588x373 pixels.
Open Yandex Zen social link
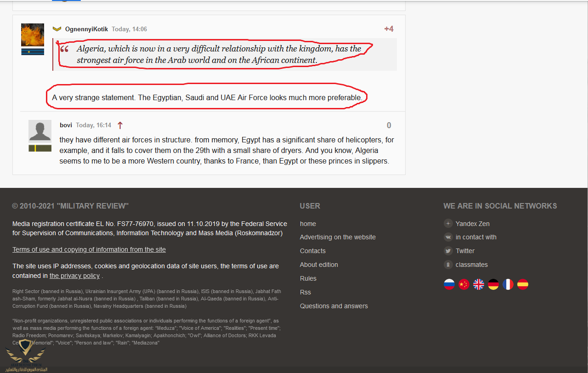(472, 224)
